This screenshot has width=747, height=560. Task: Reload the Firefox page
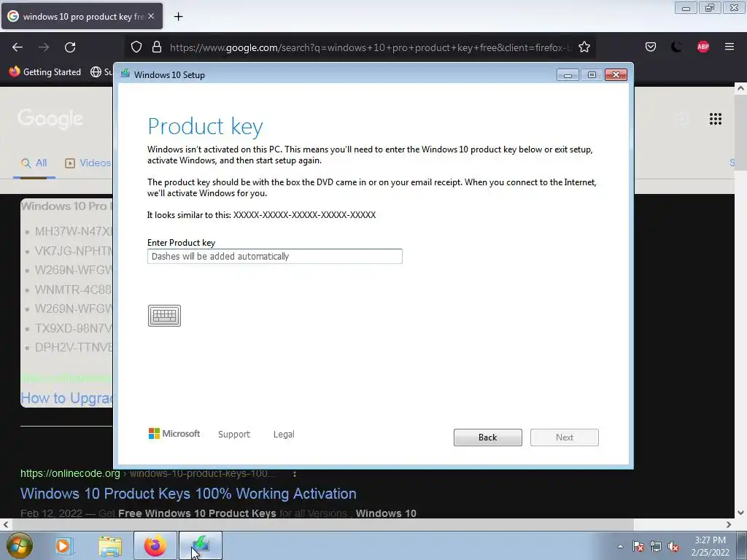click(x=70, y=47)
